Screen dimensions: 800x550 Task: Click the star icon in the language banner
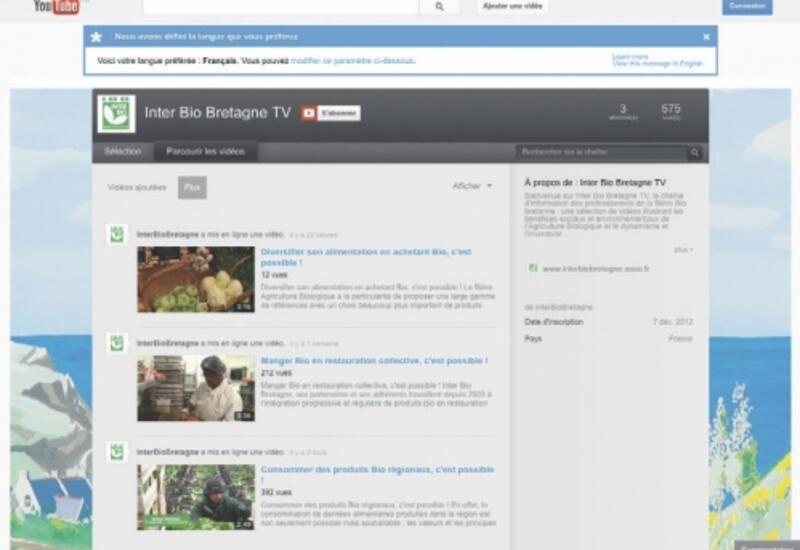point(96,37)
